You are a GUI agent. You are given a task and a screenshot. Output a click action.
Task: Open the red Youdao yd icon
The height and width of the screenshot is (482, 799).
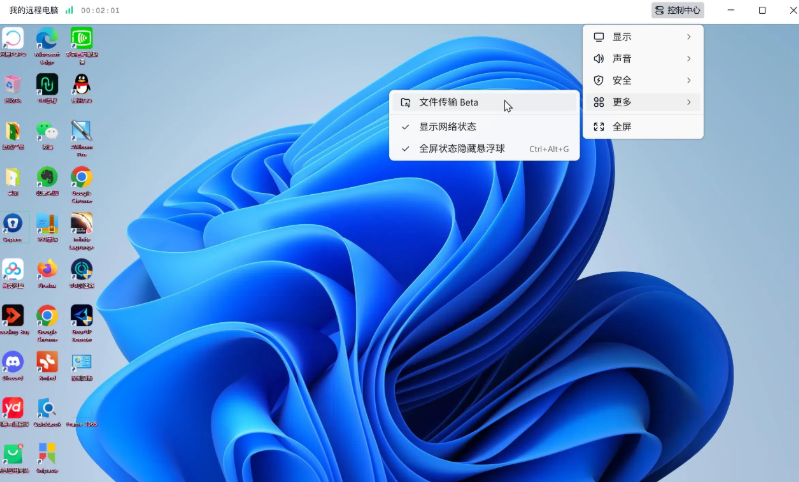tap(13, 408)
